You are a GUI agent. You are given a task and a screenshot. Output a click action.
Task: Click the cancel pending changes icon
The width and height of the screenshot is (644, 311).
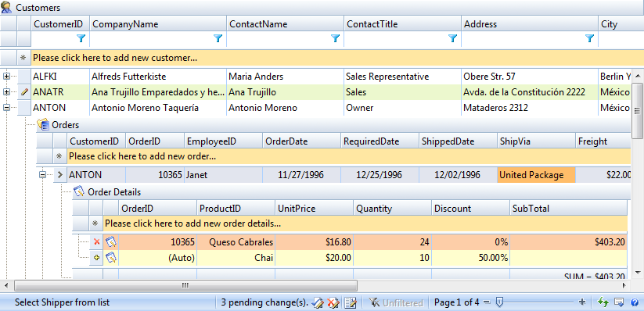click(x=333, y=302)
